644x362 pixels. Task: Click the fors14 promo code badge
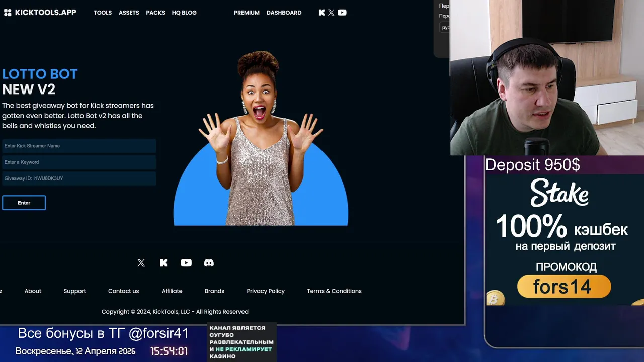click(564, 287)
